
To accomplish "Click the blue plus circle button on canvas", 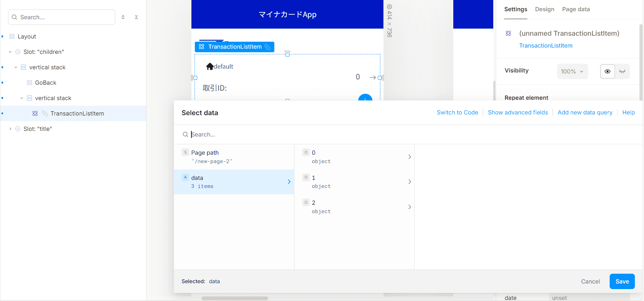I will pos(365,97).
